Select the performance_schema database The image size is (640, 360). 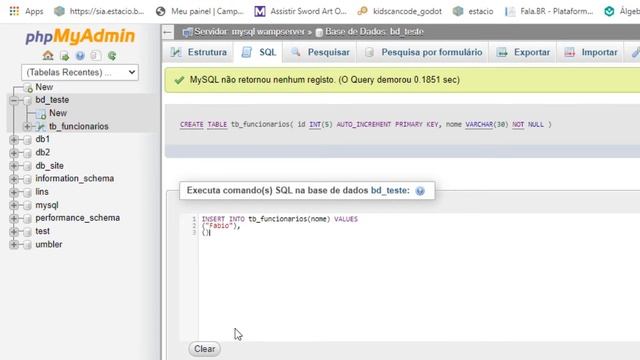[78, 218]
